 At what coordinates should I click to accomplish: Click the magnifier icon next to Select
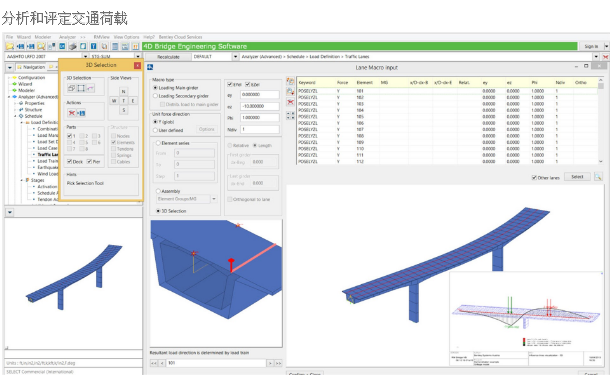coord(598,177)
